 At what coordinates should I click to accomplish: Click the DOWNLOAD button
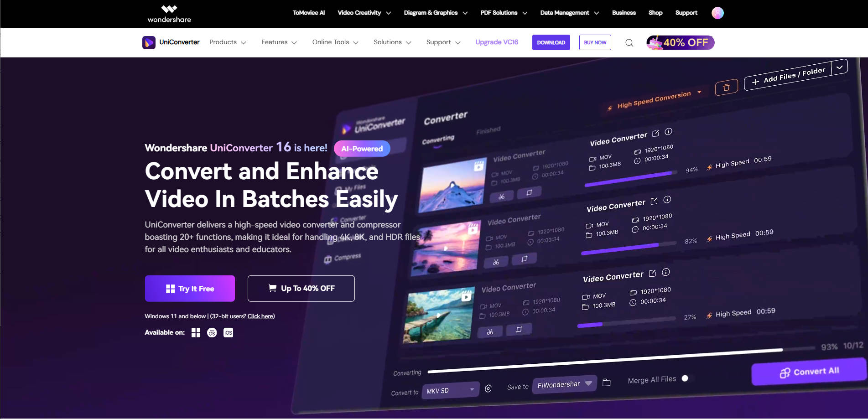pyautogui.click(x=551, y=42)
